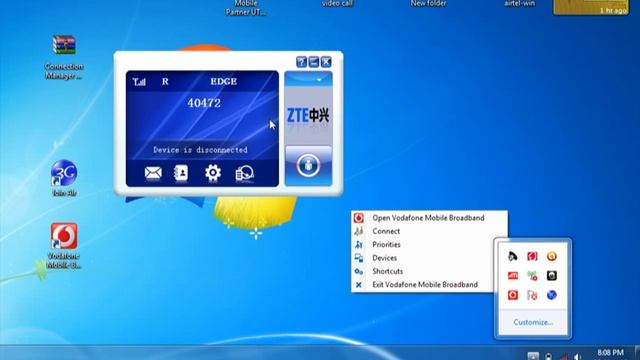Click the red ATI tray icon

click(513, 276)
